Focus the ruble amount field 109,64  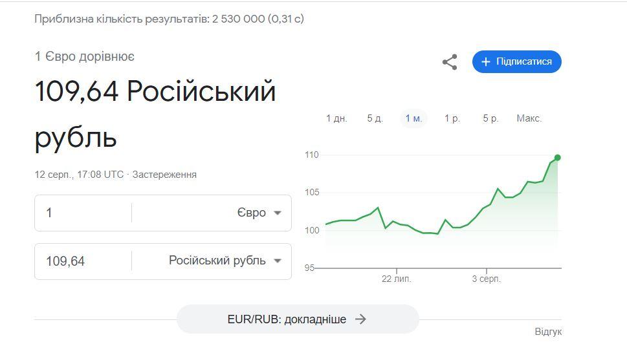click(x=84, y=261)
